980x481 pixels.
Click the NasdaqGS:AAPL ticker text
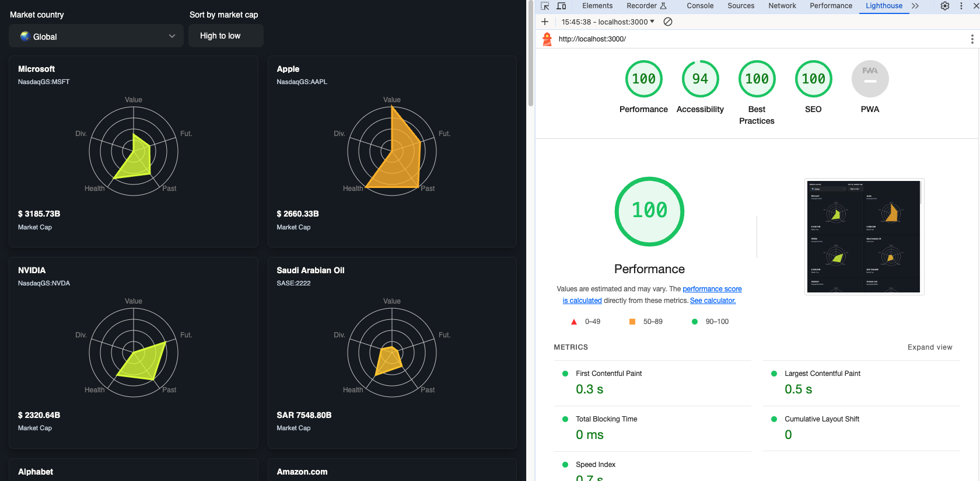coord(302,82)
